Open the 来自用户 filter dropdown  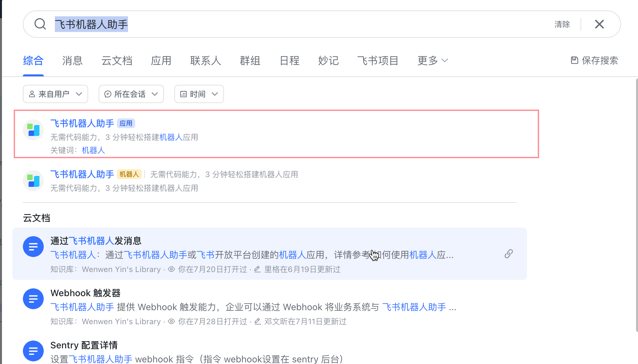pos(56,94)
